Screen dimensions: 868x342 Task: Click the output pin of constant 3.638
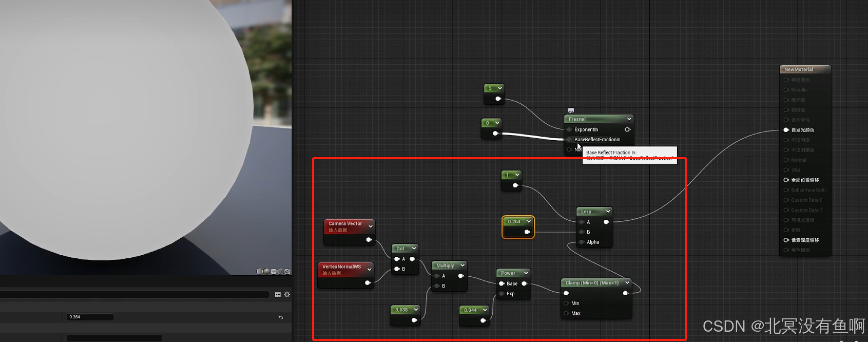414,320
